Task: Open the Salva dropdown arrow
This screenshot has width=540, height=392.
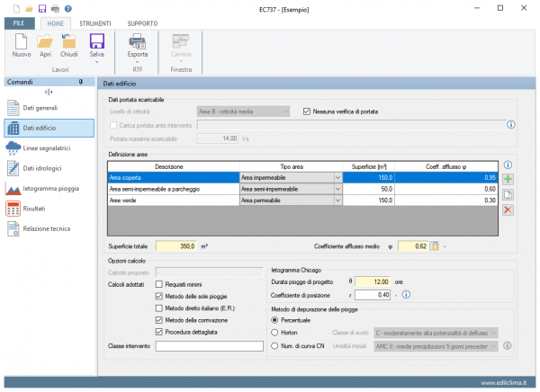Action: click(96, 61)
